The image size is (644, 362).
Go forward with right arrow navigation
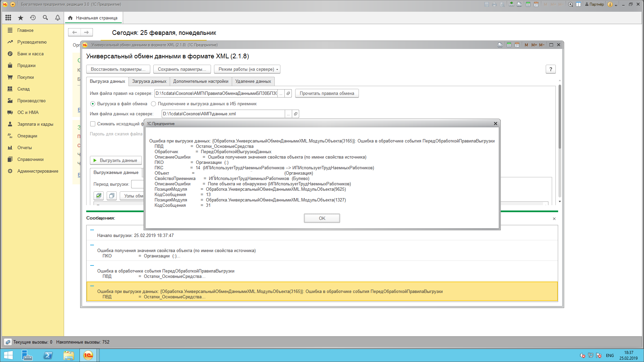[87, 32]
